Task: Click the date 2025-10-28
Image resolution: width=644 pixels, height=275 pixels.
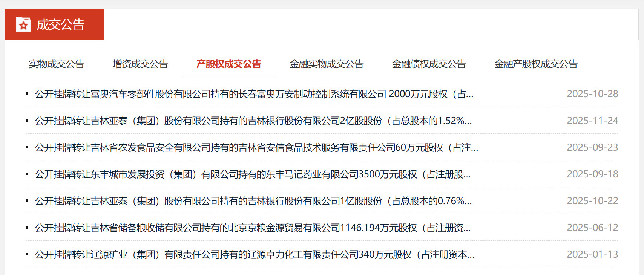Action: [592, 94]
